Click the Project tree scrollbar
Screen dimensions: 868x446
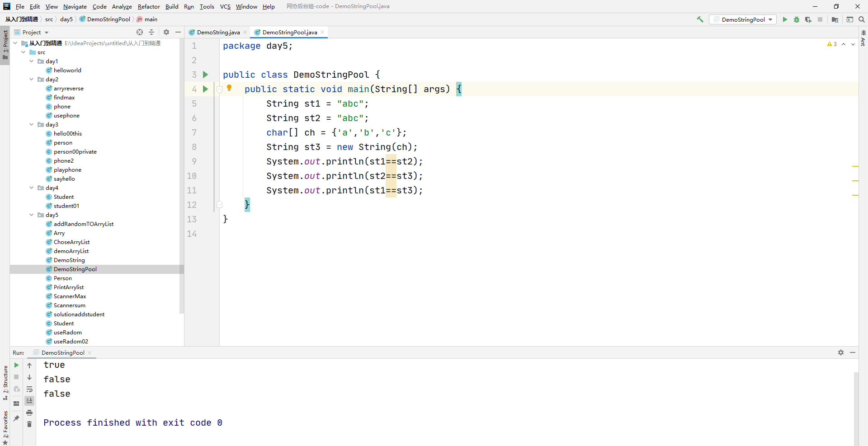182,176
